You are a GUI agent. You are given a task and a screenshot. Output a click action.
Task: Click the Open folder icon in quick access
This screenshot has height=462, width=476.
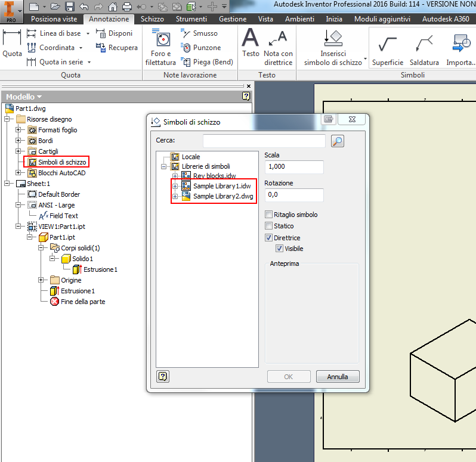tap(55, 7)
